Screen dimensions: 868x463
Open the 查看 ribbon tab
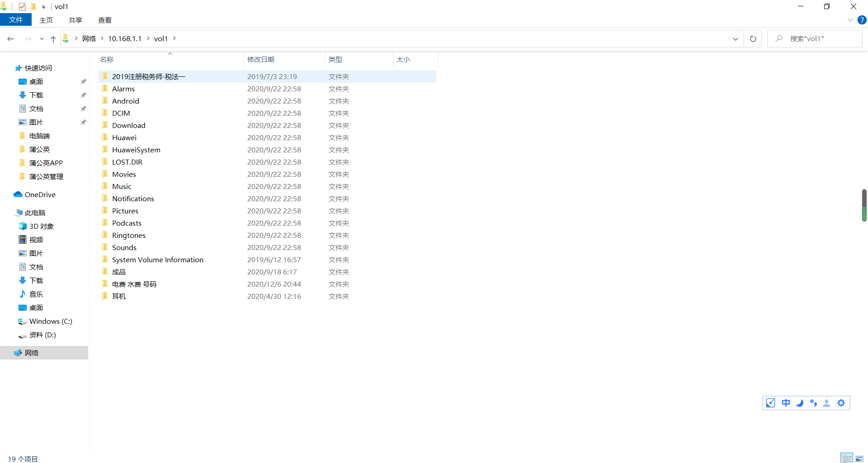point(105,20)
